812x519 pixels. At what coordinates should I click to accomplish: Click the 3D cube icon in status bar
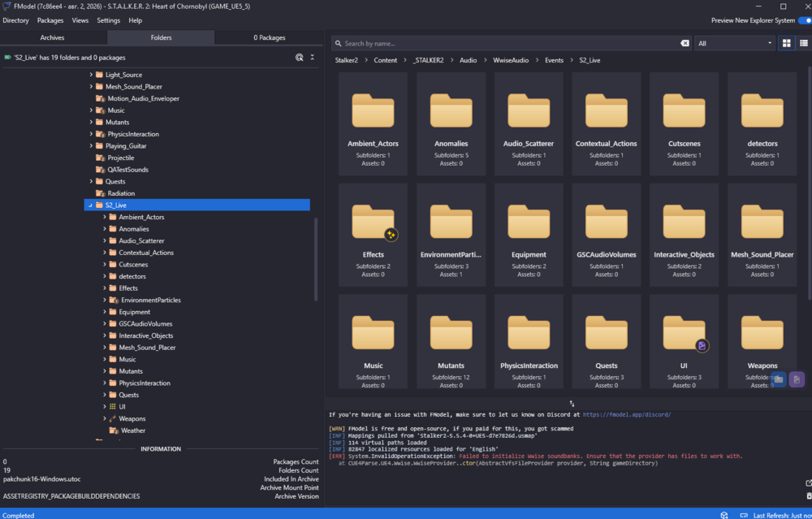tap(724, 516)
